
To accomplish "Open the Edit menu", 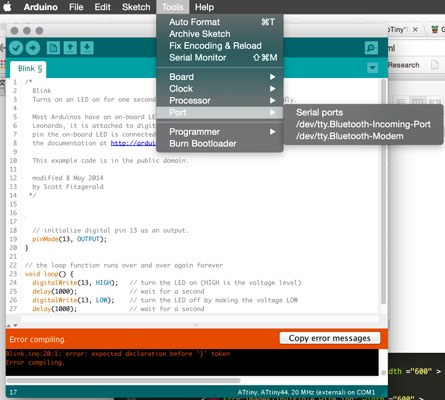I will click(102, 7).
